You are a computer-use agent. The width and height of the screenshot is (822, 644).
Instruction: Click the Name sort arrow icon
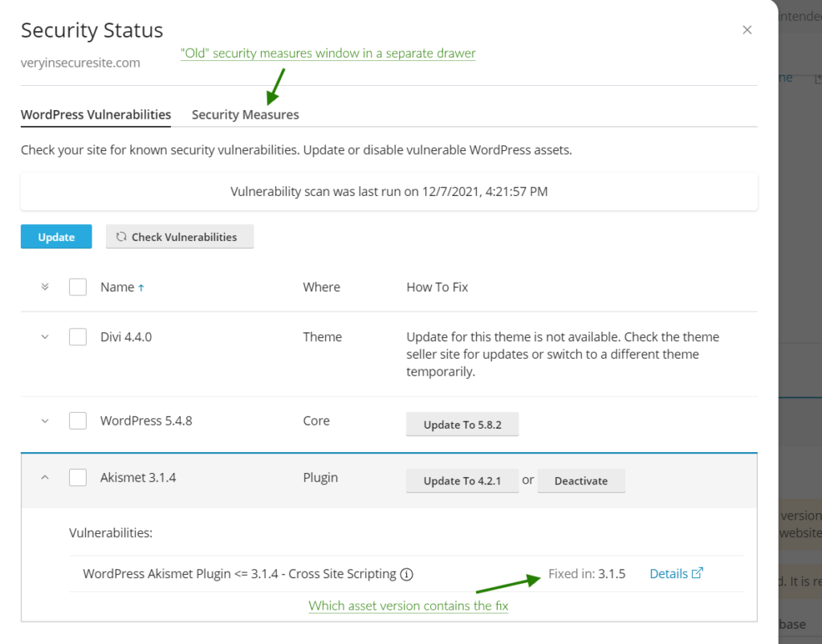tap(141, 287)
